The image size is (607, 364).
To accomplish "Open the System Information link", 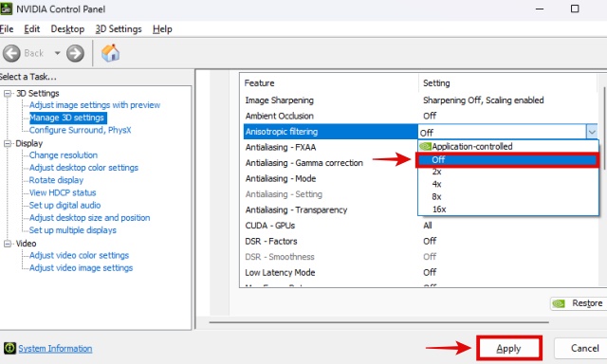I will coord(55,349).
